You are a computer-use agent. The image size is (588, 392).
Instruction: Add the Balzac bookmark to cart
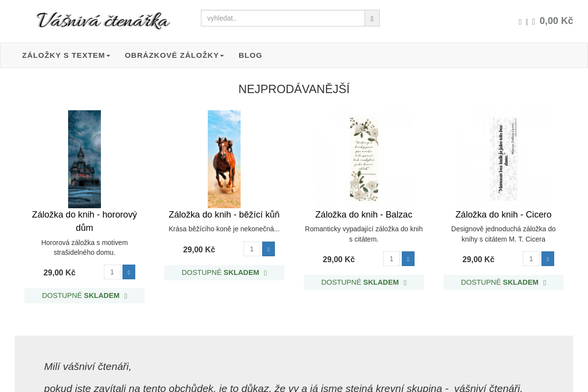pos(408,259)
